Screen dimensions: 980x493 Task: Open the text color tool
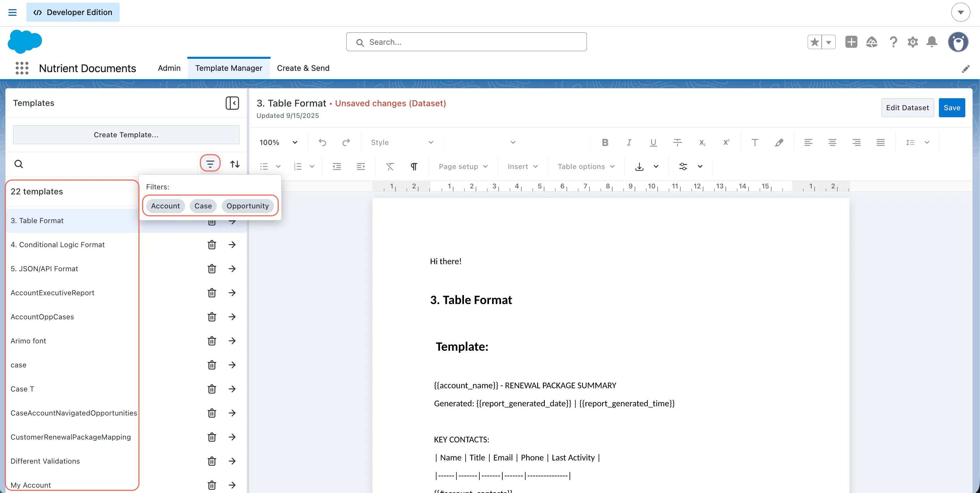(755, 142)
